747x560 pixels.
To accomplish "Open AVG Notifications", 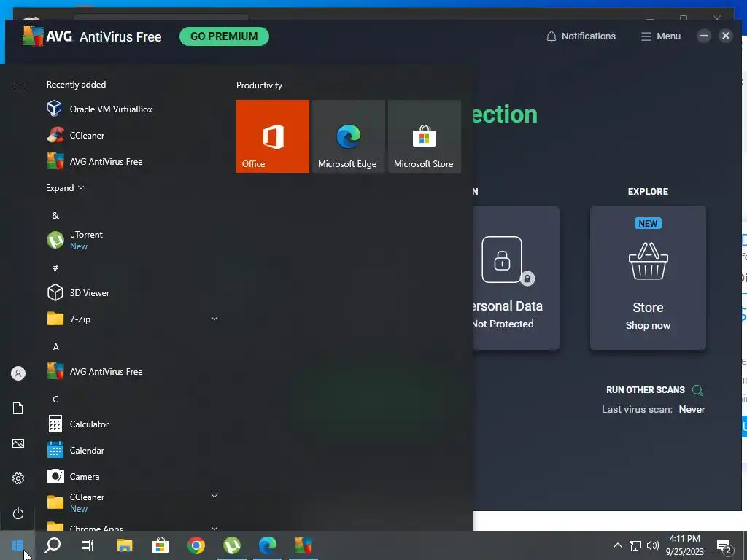I will coord(581,36).
